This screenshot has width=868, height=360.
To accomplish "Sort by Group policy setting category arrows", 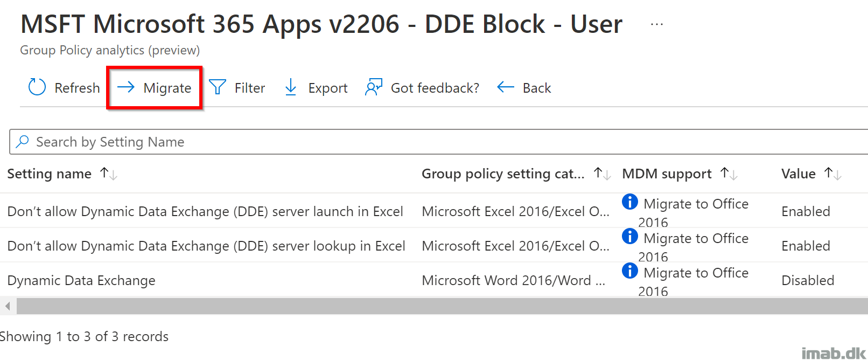I will [x=602, y=174].
